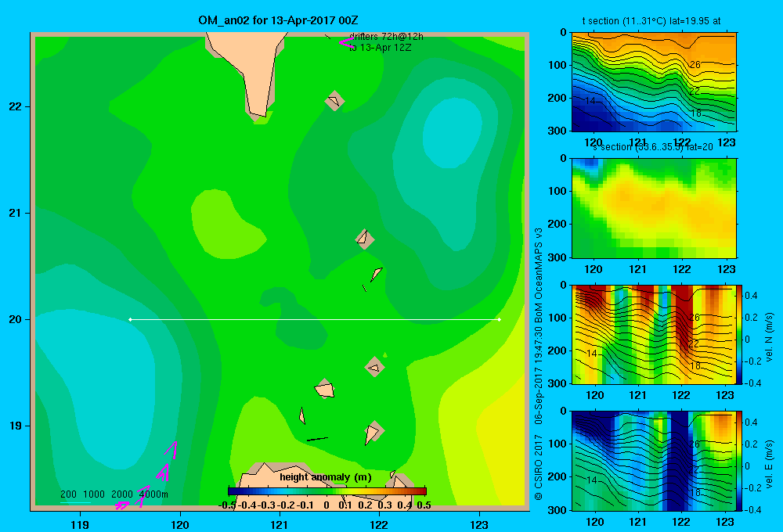Click the "200" depth contour legend value

tap(68, 494)
